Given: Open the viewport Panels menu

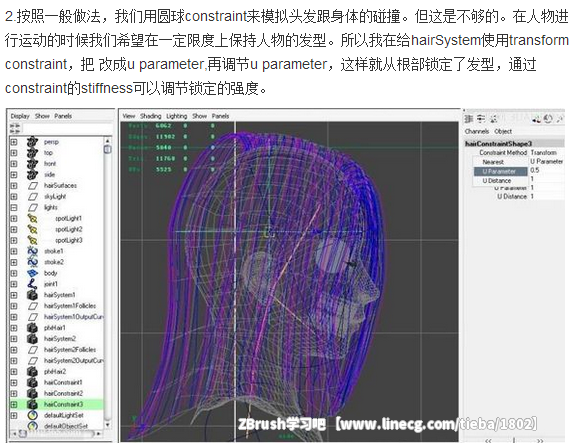Looking at the screenshot, I should (x=220, y=116).
